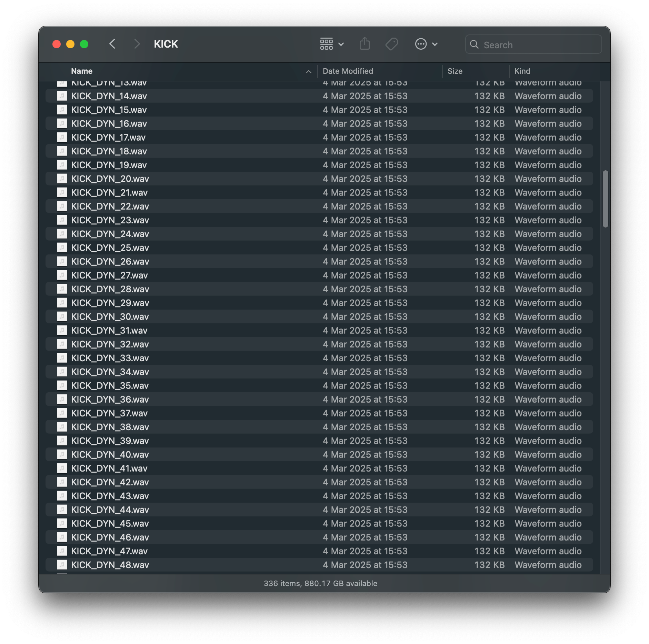Click the forward navigation arrow

[137, 44]
